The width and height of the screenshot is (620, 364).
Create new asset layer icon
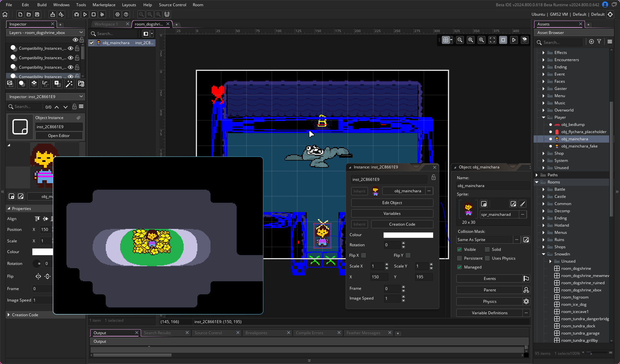point(57,84)
